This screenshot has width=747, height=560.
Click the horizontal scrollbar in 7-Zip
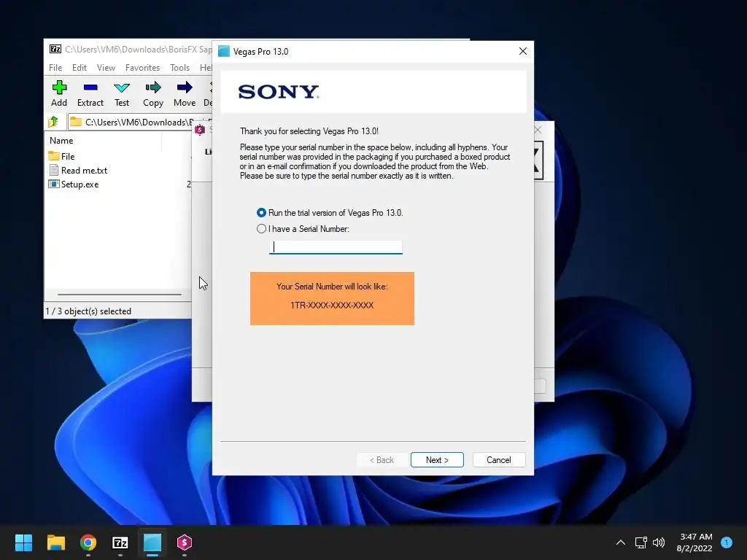click(x=119, y=295)
